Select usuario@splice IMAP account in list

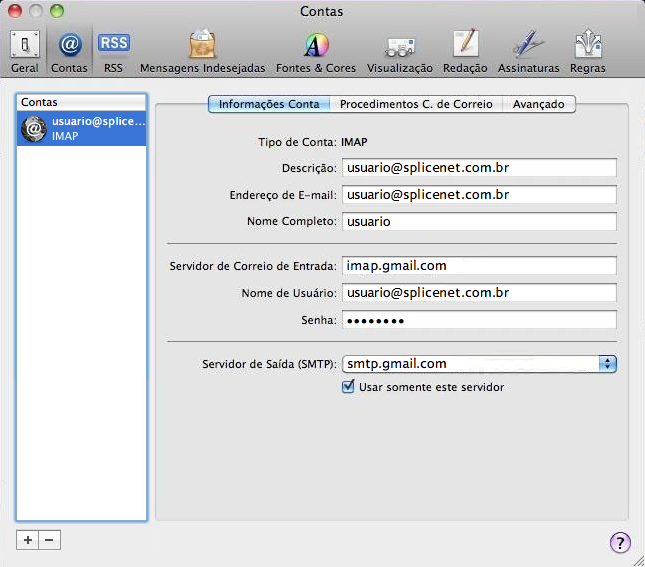tap(82, 129)
